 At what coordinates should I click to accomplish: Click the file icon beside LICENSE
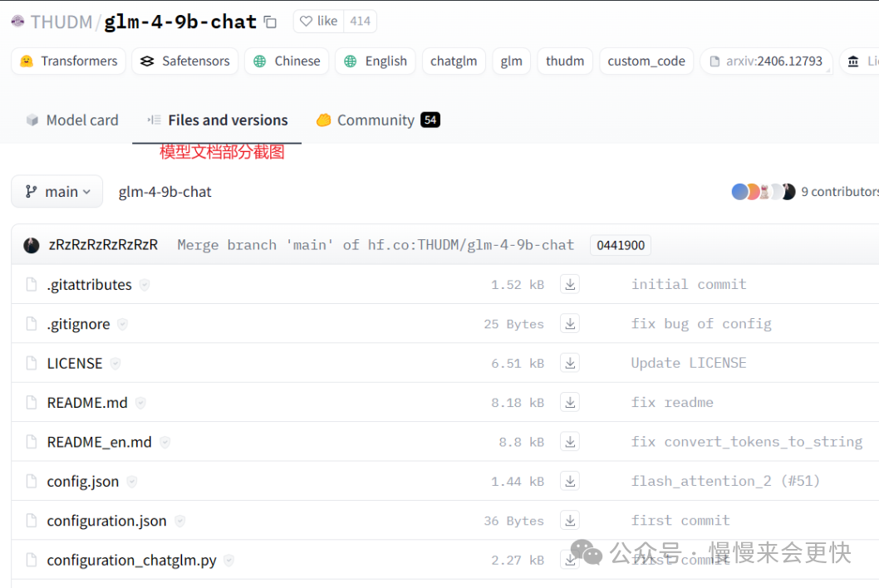point(32,363)
